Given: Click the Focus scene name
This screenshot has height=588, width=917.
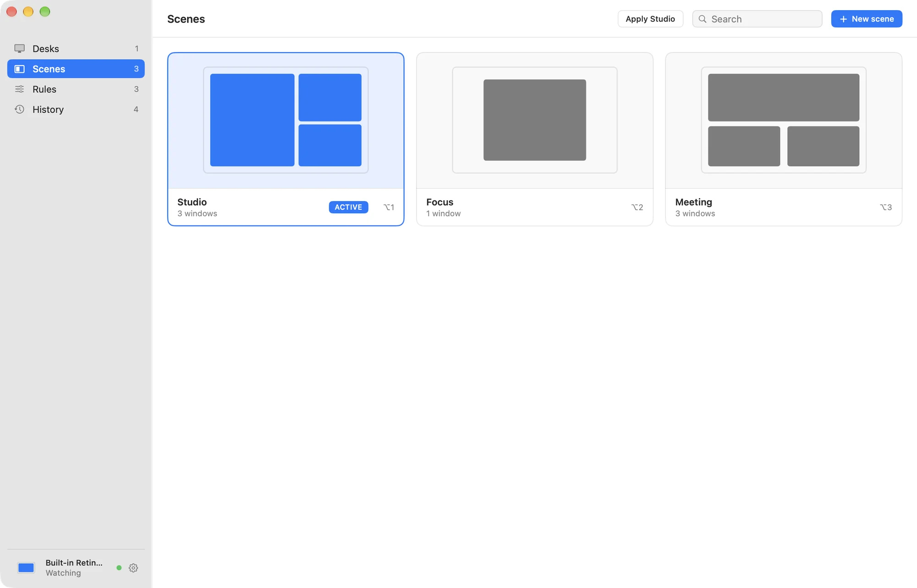Looking at the screenshot, I should tap(440, 202).
